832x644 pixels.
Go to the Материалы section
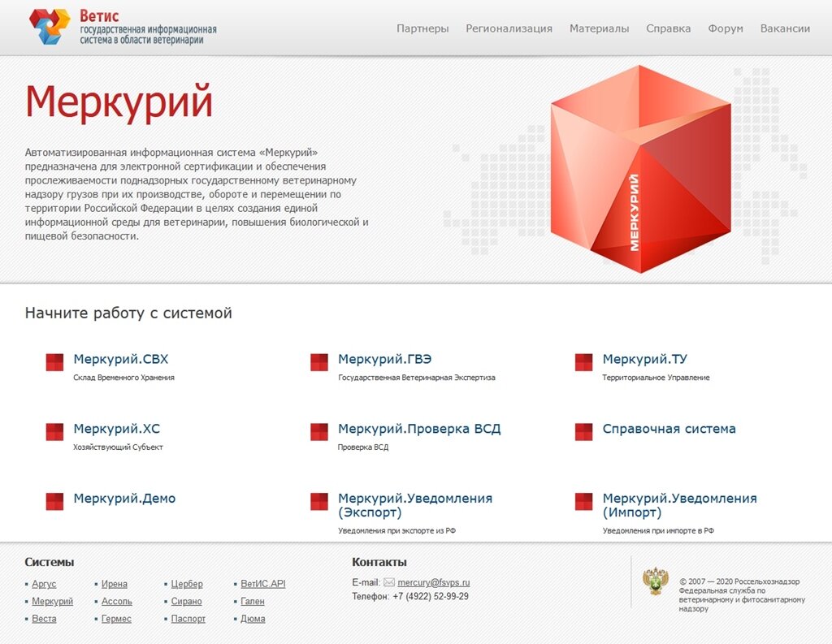[599, 28]
